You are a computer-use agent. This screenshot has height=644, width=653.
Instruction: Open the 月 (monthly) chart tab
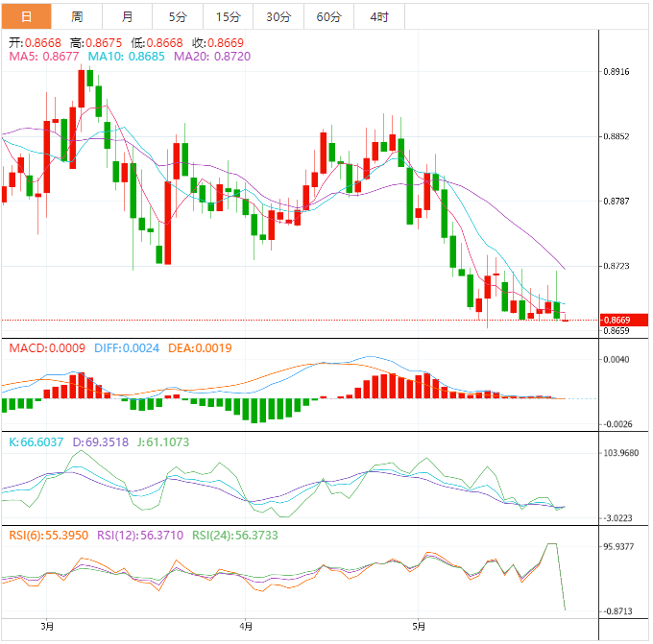(128, 16)
